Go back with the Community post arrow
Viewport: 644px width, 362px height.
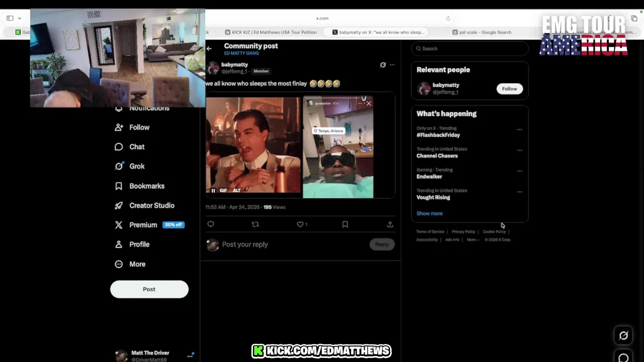209,49
